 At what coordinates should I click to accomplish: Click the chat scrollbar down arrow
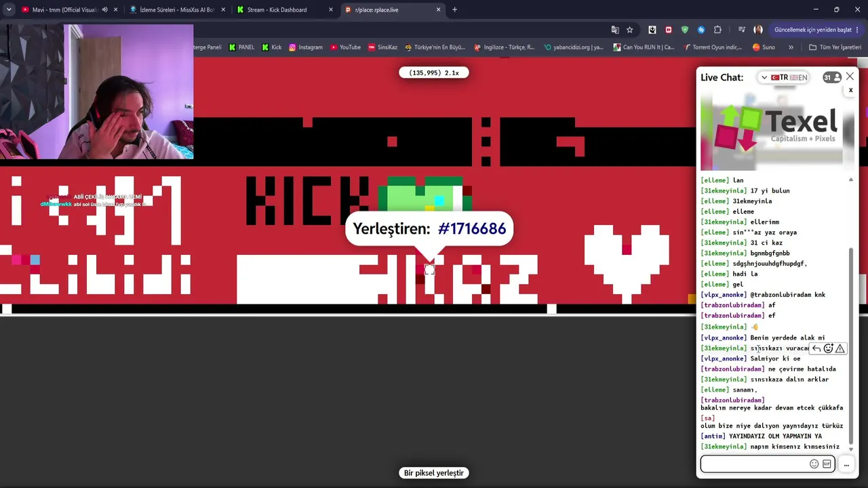pos(851,448)
